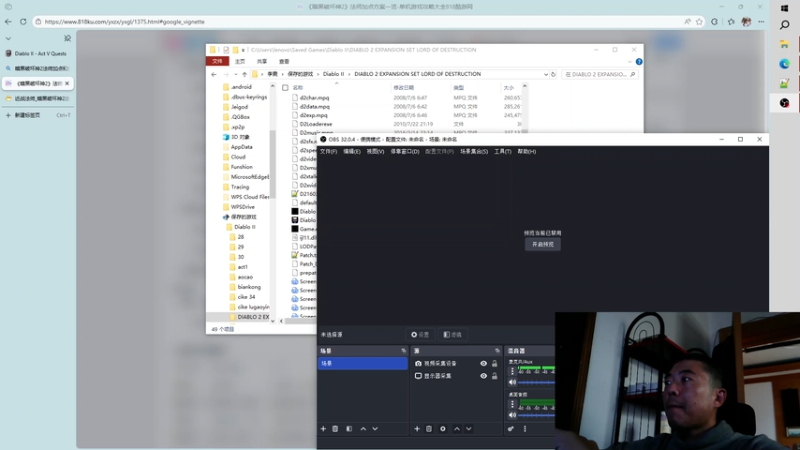Open the OBS 编辑(E) menu
800x450 pixels.
(x=352, y=152)
